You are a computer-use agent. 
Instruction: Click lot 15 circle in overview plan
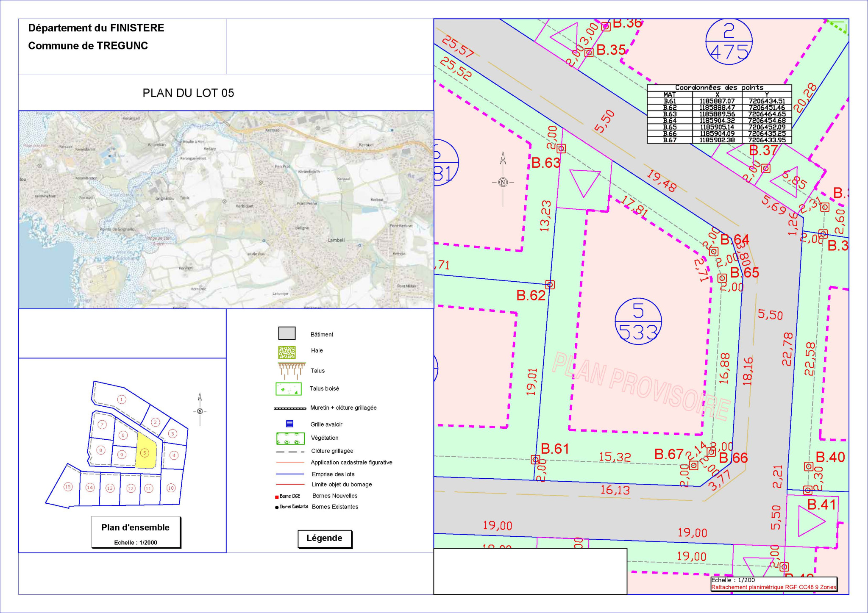pos(68,487)
